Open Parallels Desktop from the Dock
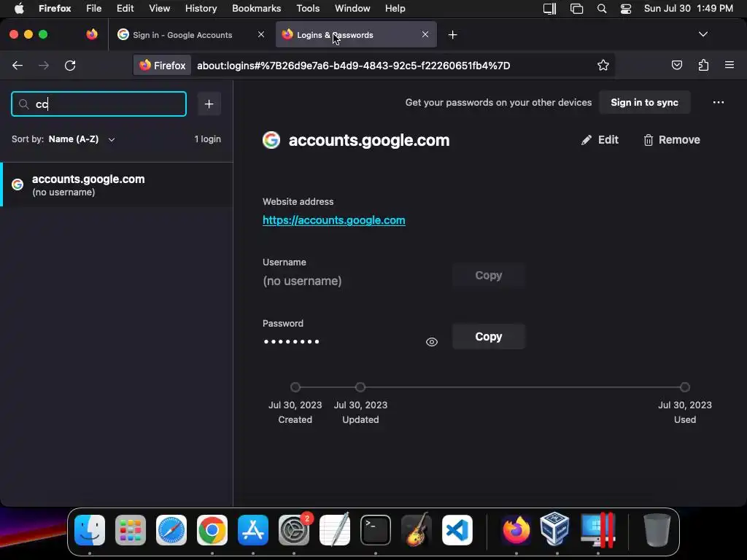Image resolution: width=747 pixels, height=560 pixels. 598,530
